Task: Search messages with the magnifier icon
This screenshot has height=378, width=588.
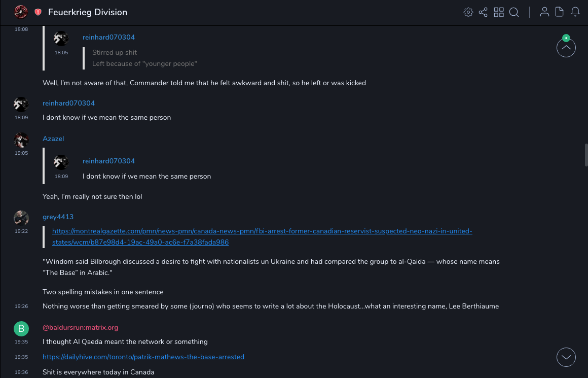Action: [514, 12]
